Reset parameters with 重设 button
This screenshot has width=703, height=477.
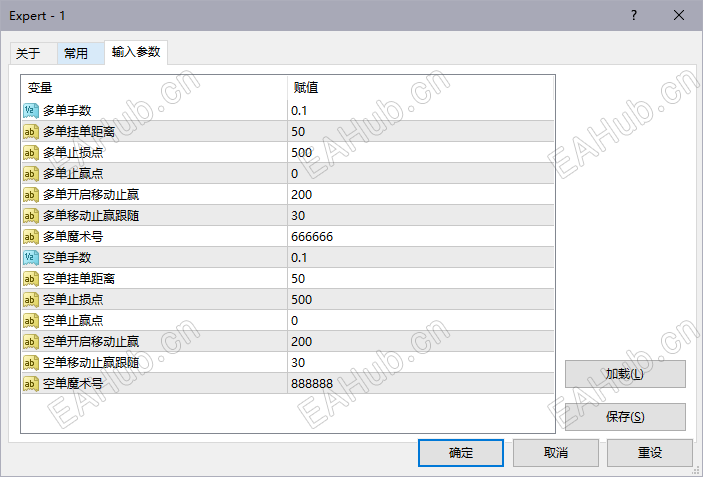(x=650, y=453)
